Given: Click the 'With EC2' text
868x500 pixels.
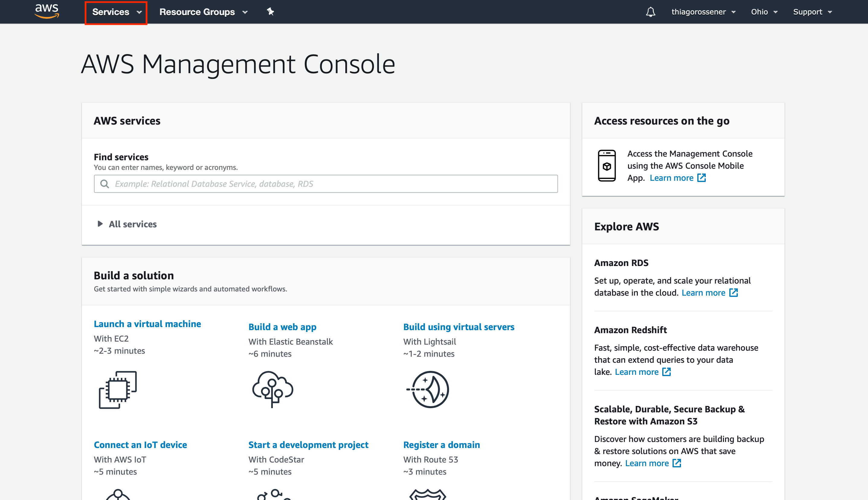Looking at the screenshot, I should click(111, 339).
